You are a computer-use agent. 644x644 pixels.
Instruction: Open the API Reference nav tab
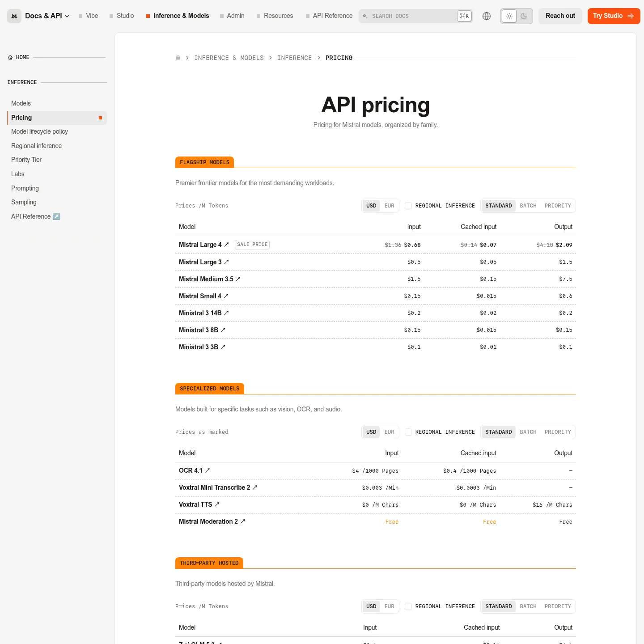point(329,16)
